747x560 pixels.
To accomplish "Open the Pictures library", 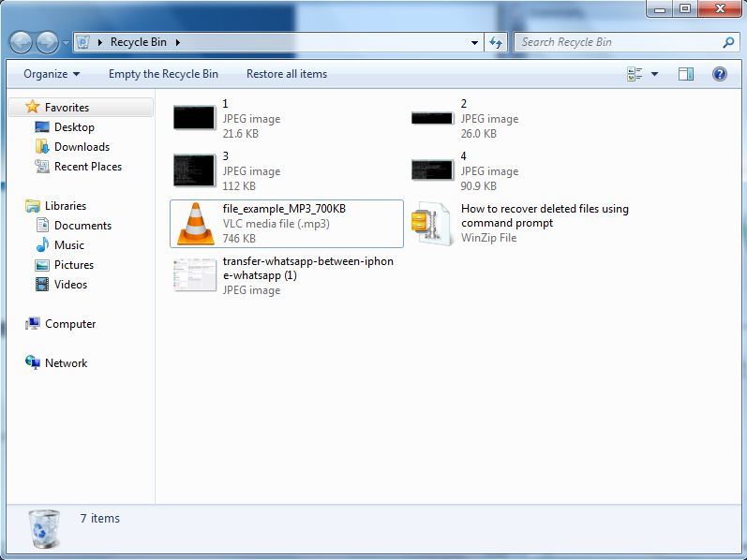I will click(74, 265).
